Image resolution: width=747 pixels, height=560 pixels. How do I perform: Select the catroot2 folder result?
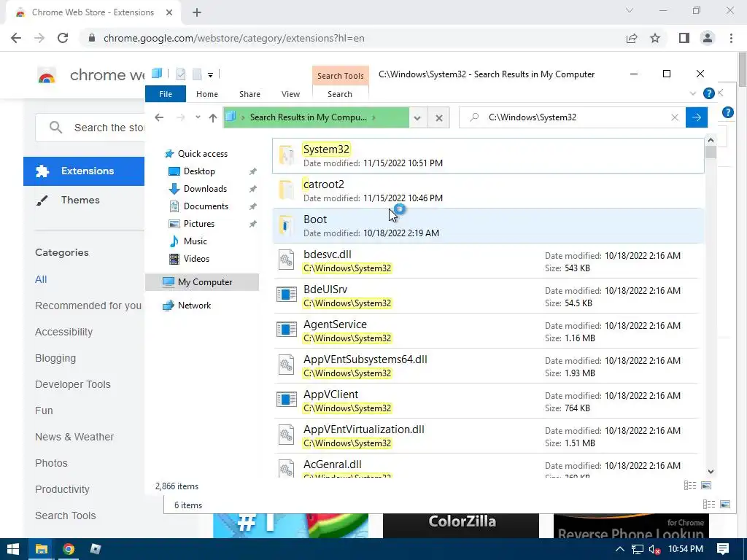(488, 190)
